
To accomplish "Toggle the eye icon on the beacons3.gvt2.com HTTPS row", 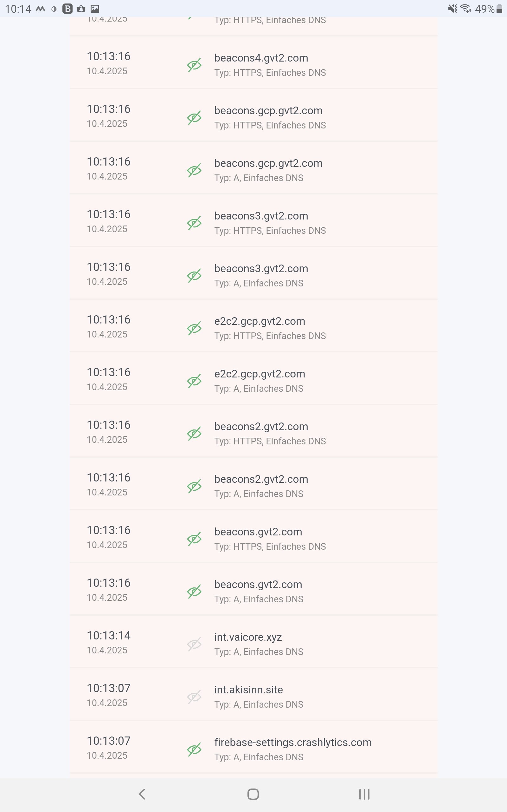I will pos(194,223).
